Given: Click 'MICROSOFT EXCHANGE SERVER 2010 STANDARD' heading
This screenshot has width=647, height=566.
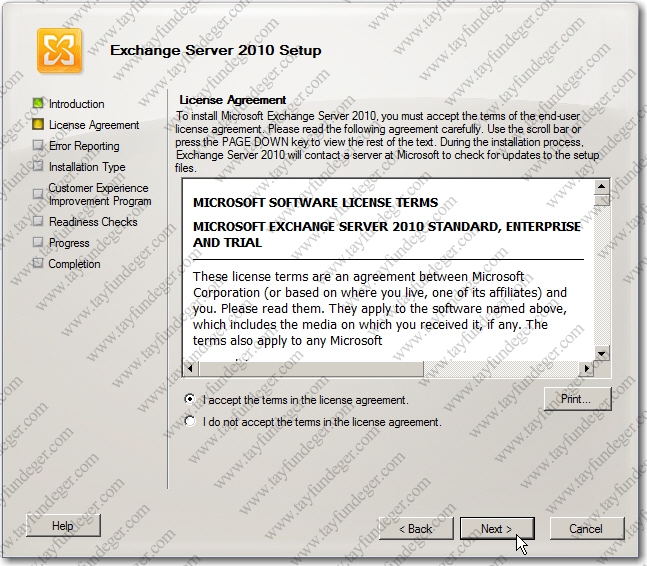Looking at the screenshot, I should (x=387, y=234).
